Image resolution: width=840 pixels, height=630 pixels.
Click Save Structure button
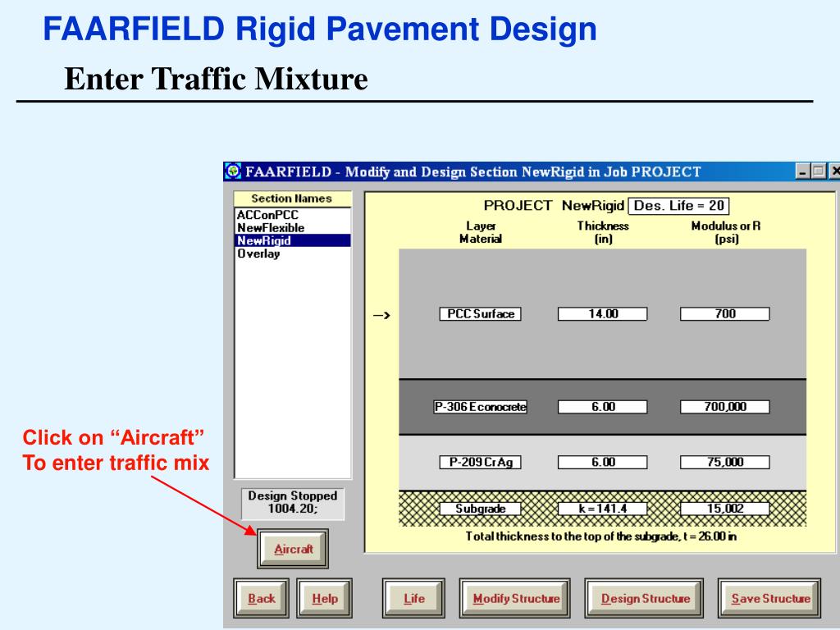pyautogui.click(x=769, y=598)
